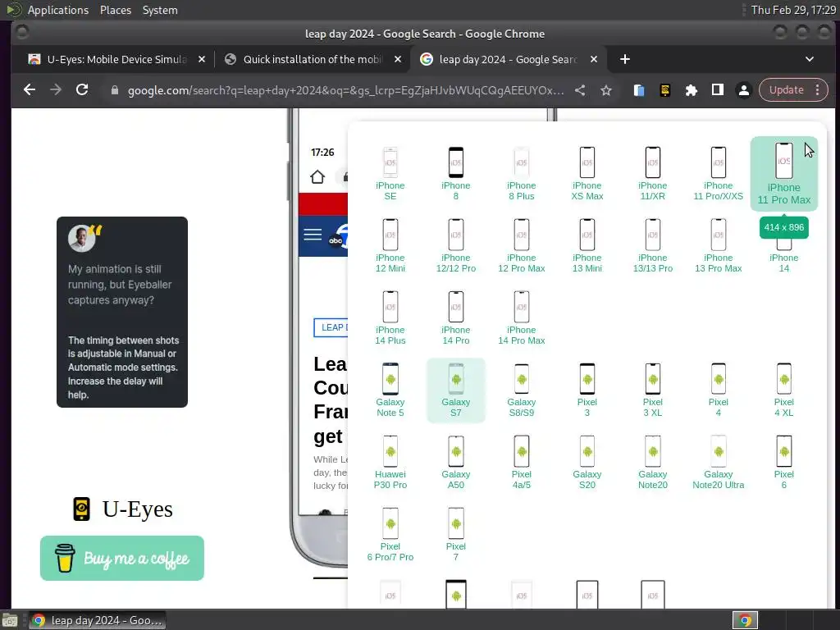Open Chrome profile avatar

click(x=743, y=90)
